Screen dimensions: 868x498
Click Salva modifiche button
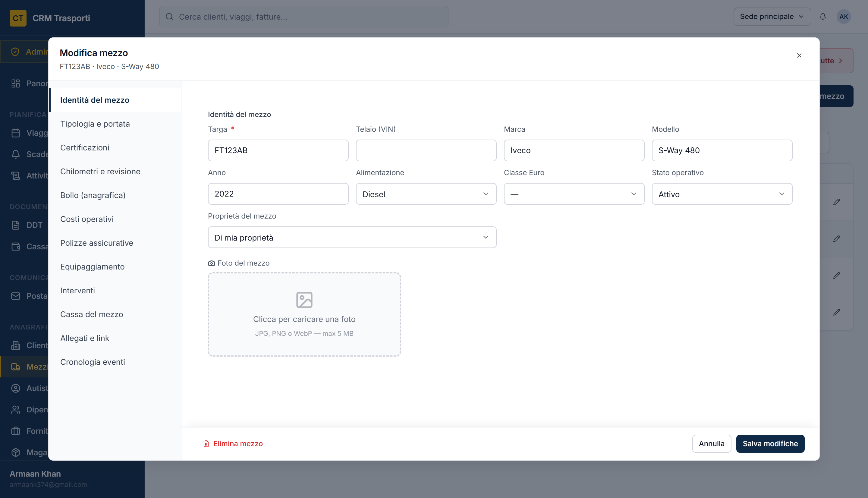770,444
